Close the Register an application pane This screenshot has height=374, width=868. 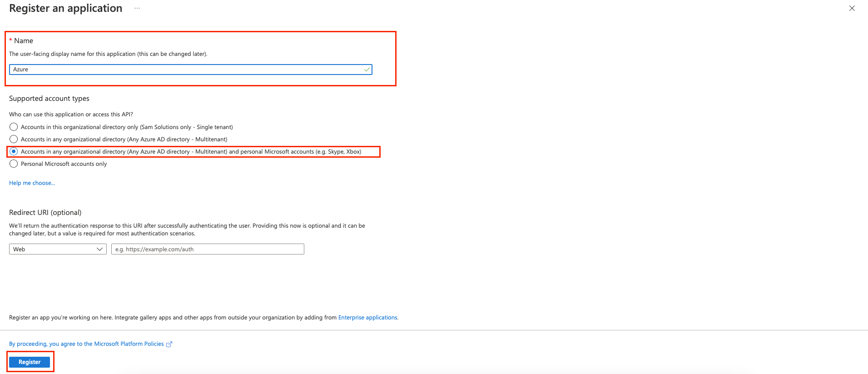[x=852, y=8]
